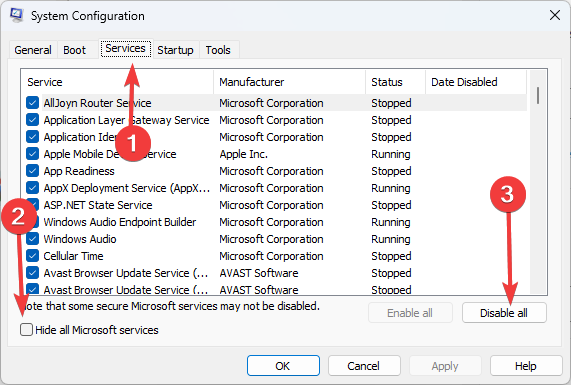This screenshot has height=385, width=571.
Task: Open Help for System Configuration
Action: coord(526,366)
